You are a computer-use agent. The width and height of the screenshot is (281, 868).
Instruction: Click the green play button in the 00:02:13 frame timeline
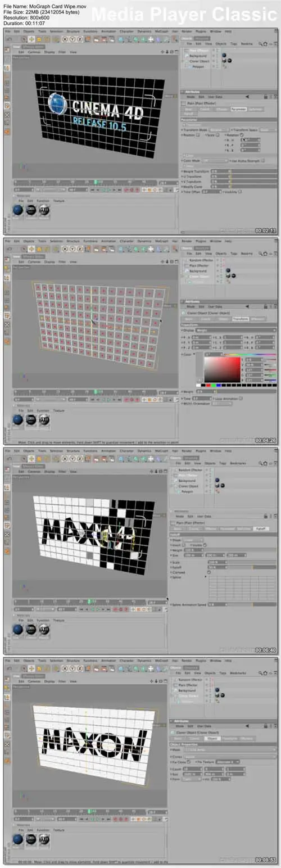tap(109, 189)
